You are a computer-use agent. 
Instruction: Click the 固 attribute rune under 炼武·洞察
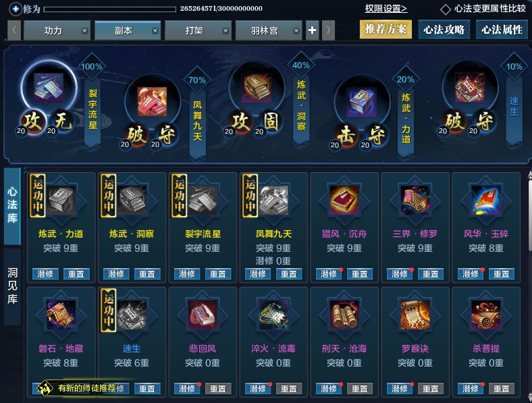coord(271,122)
